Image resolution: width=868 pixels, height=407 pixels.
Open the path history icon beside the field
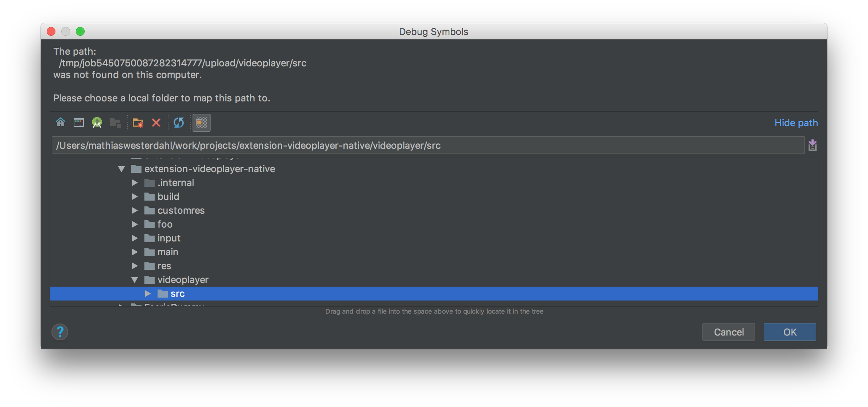(813, 145)
